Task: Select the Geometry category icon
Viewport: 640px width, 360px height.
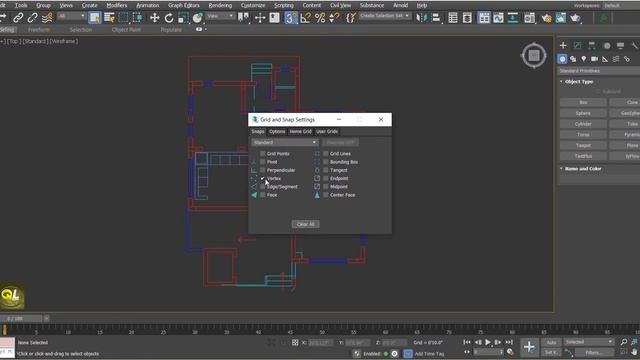Action: click(562, 59)
